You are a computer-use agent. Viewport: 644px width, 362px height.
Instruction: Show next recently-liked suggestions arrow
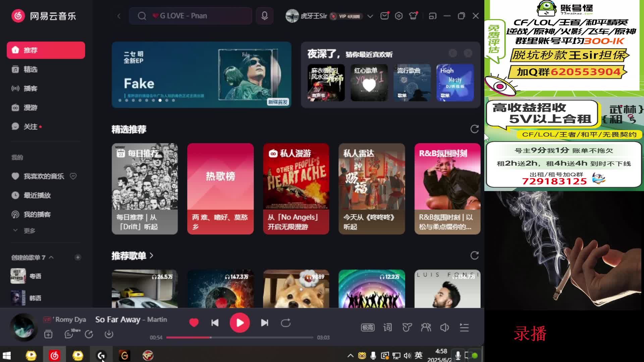[468, 53]
